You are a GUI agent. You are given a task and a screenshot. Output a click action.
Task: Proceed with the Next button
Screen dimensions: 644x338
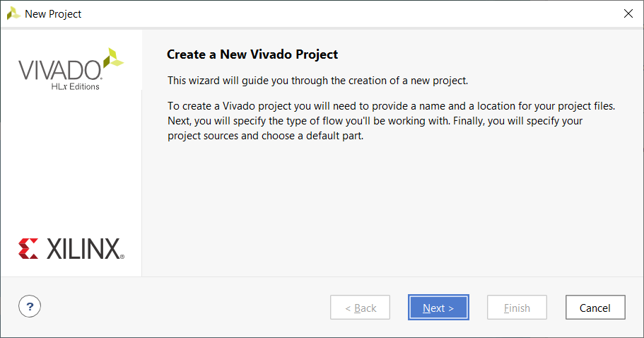(x=438, y=307)
